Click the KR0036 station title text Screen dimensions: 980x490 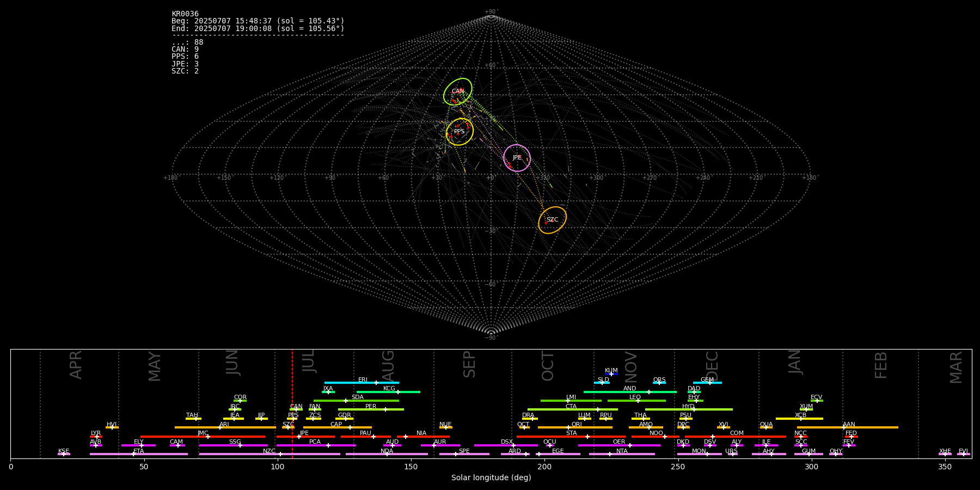(x=185, y=14)
